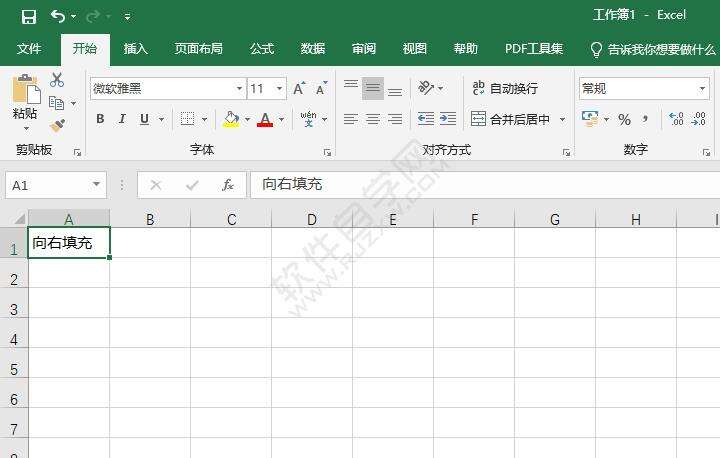The image size is (720, 458).
Task: Expand the 粘贴 options dropdown arrow
Action: (x=26, y=129)
